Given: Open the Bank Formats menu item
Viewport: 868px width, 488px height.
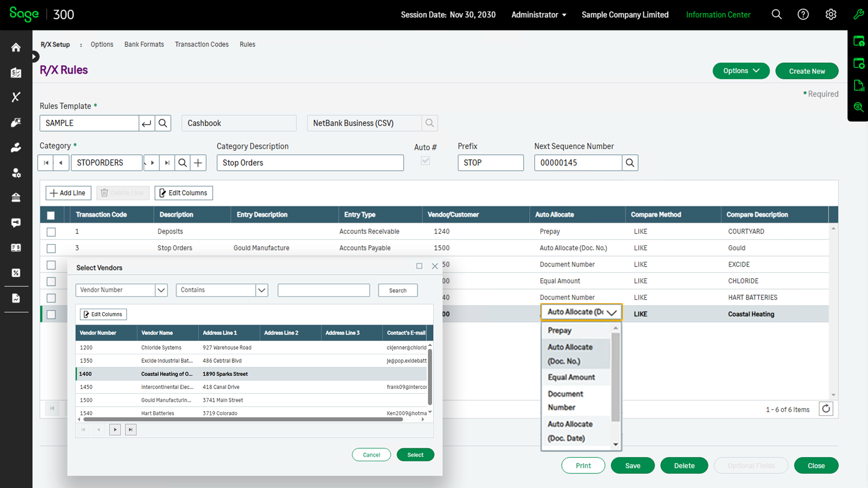Looking at the screenshot, I should (x=144, y=44).
